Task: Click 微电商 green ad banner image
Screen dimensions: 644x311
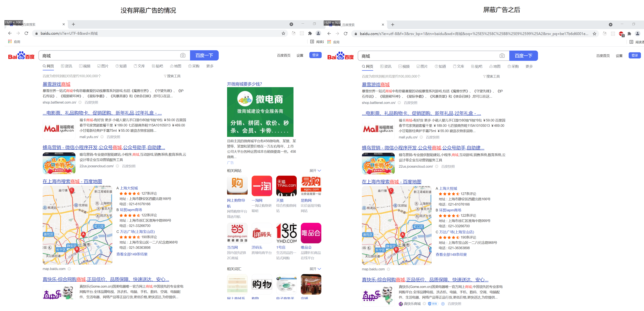Action: pyautogui.click(x=260, y=112)
